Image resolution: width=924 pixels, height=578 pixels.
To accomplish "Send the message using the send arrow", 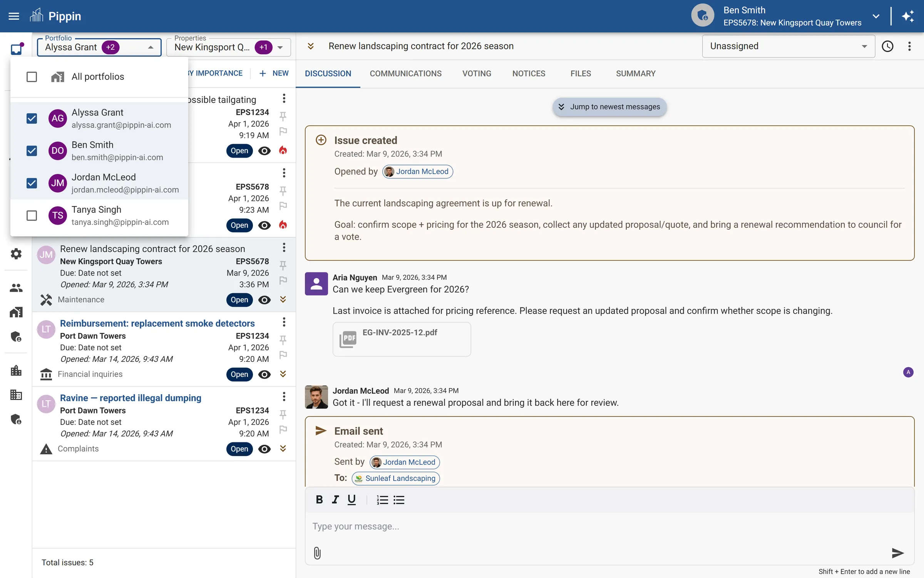I will pyautogui.click(x=897, y=553).
